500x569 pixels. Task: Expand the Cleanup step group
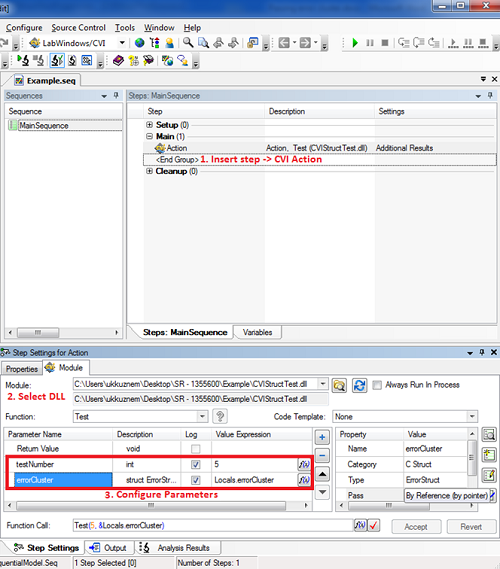[x=149, y=171]
